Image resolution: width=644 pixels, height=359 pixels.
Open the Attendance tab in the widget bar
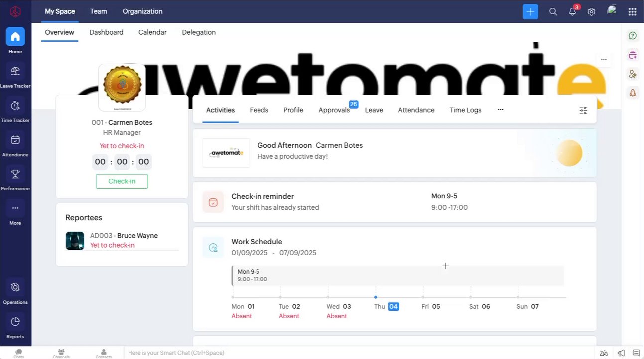pos(416,110)
